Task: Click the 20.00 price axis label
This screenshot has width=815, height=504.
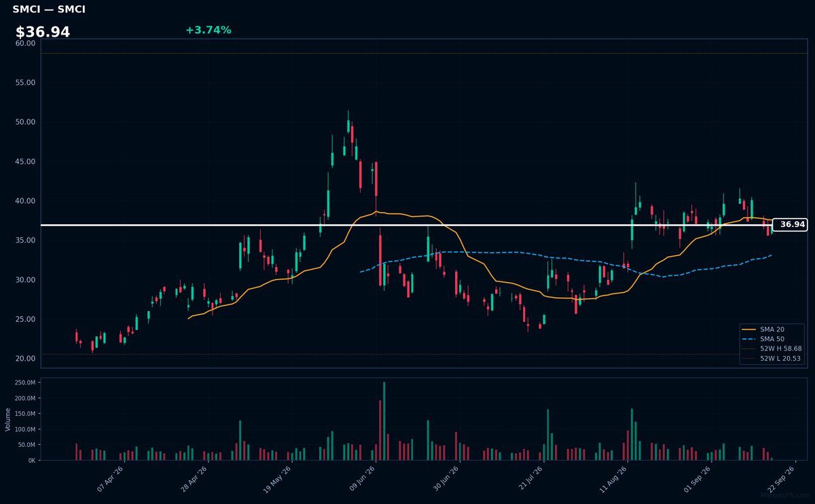Action: point(26,358)
